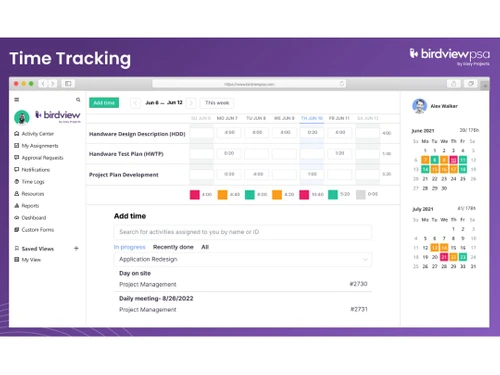Click the June 2021 month heading
The width and height of the screenshot is (500, 375).
point(423,131)
